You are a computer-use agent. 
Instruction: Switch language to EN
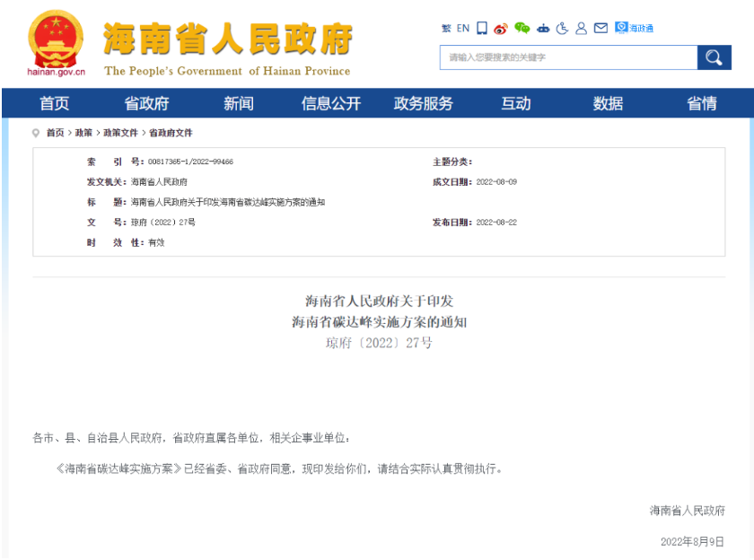(x=463, y=29)
